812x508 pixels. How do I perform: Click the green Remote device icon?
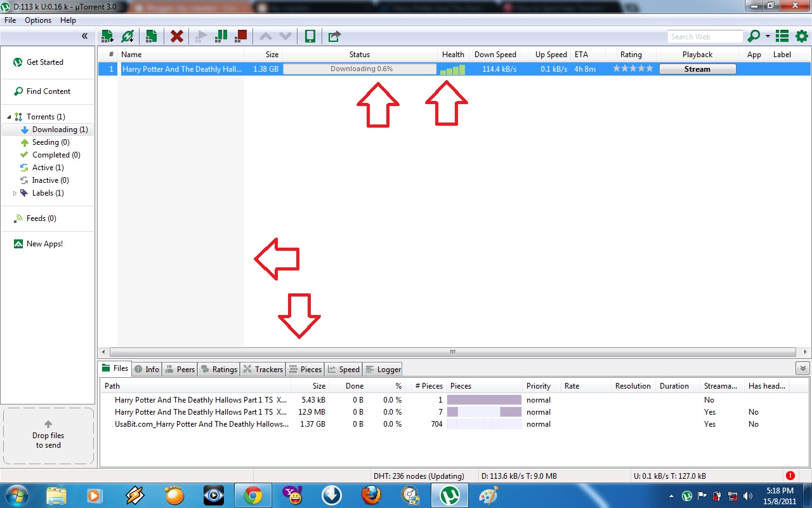pyautogui.click(x=310, y=36)
